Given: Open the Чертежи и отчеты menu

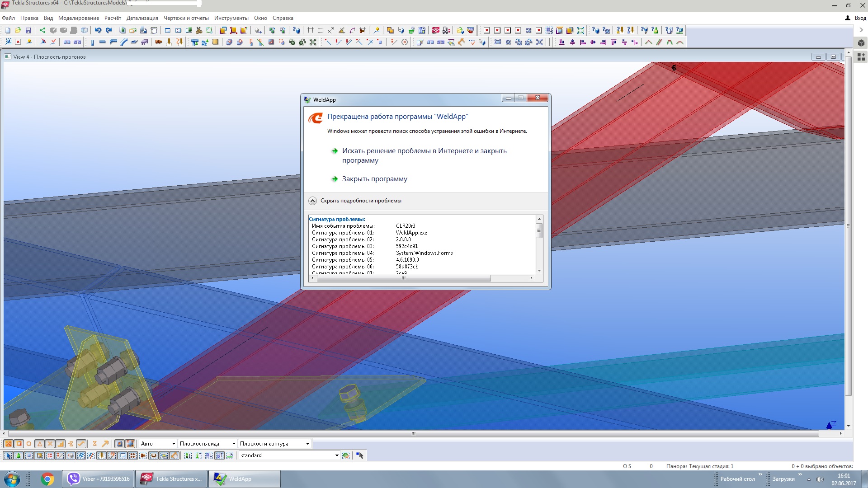Looking at the screenshot, I should 186,18.
